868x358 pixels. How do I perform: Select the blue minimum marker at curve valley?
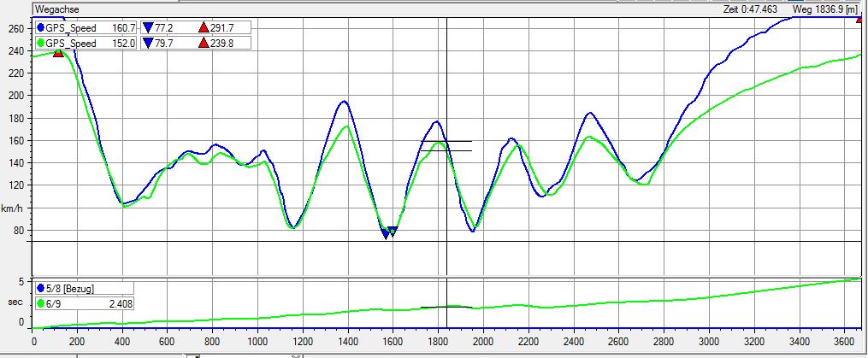(x=386, y=234)
